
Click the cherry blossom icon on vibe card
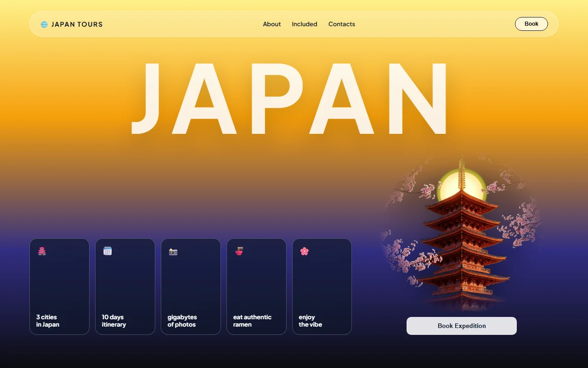pyautogui.click(x=305, y=251)
